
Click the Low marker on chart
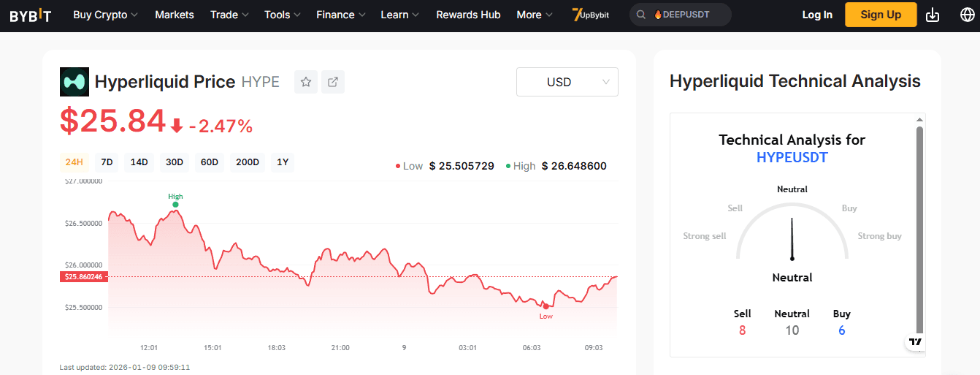[545, 306]
